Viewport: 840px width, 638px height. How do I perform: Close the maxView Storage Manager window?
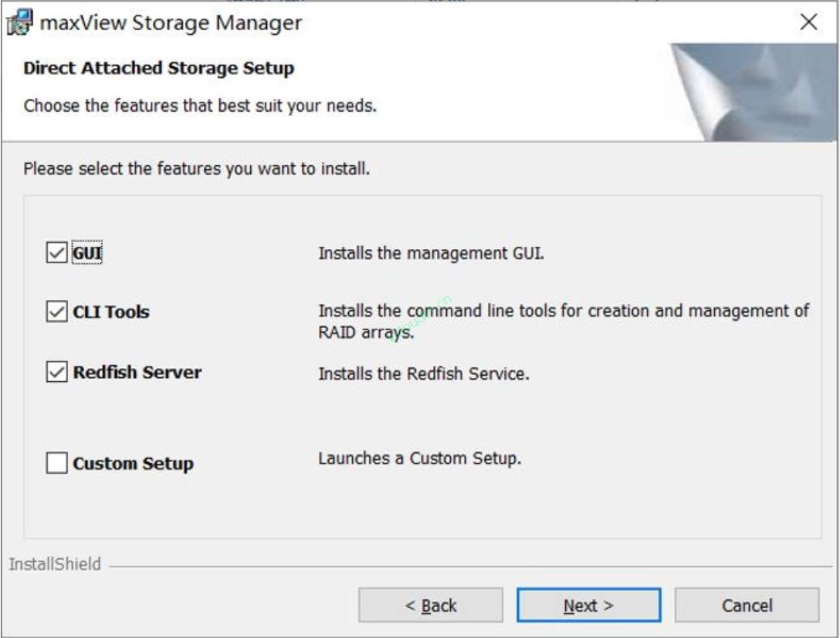pyautogui.click(x=808, y=22)
